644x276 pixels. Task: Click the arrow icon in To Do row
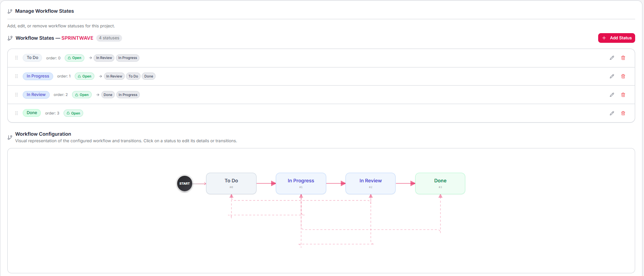click(x=91, y=58)
